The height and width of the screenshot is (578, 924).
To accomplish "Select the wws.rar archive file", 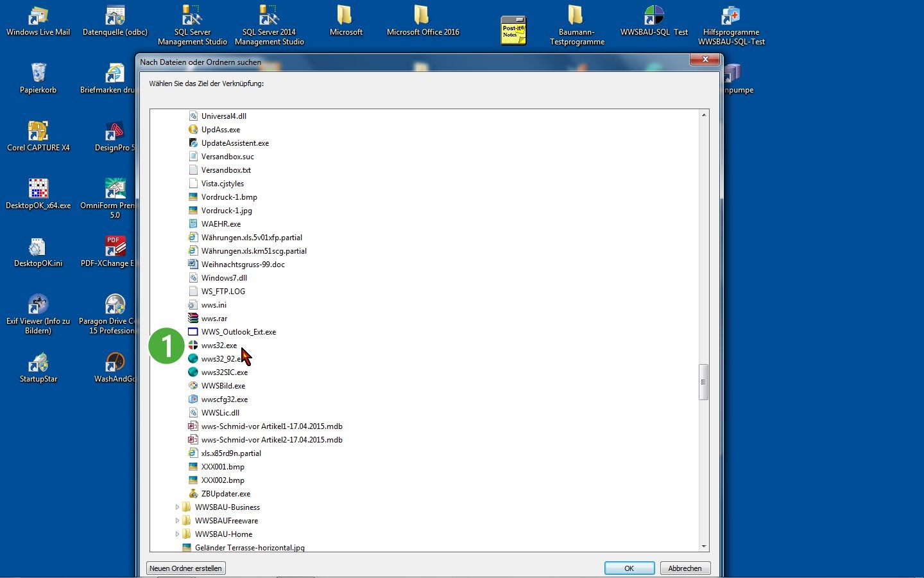I will coord(214,319).
